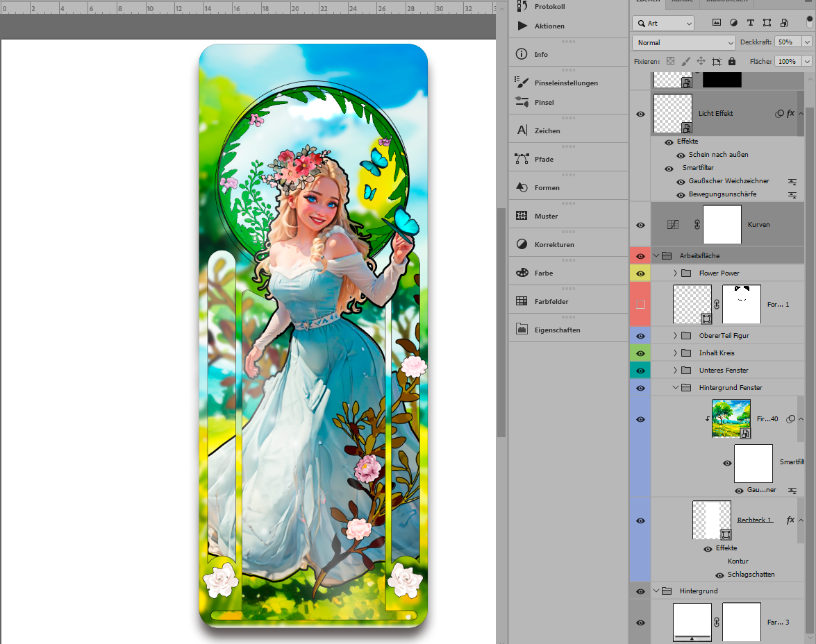Lock artboard auto-nesting icon
816x644 pixels.
click(x=717, y=61)
